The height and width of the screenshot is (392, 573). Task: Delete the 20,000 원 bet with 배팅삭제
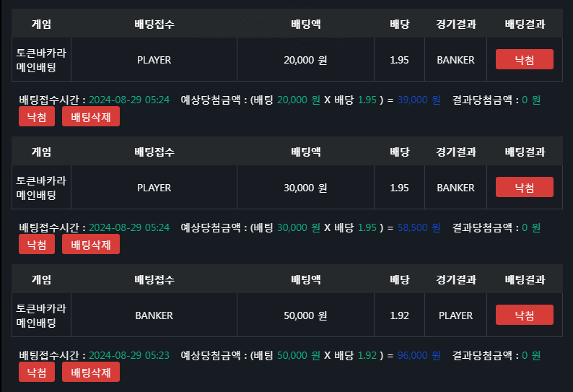coord(91,116)
